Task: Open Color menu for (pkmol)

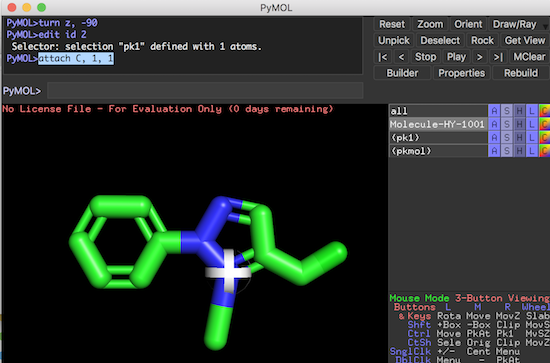Action: [x=544, y=151]
